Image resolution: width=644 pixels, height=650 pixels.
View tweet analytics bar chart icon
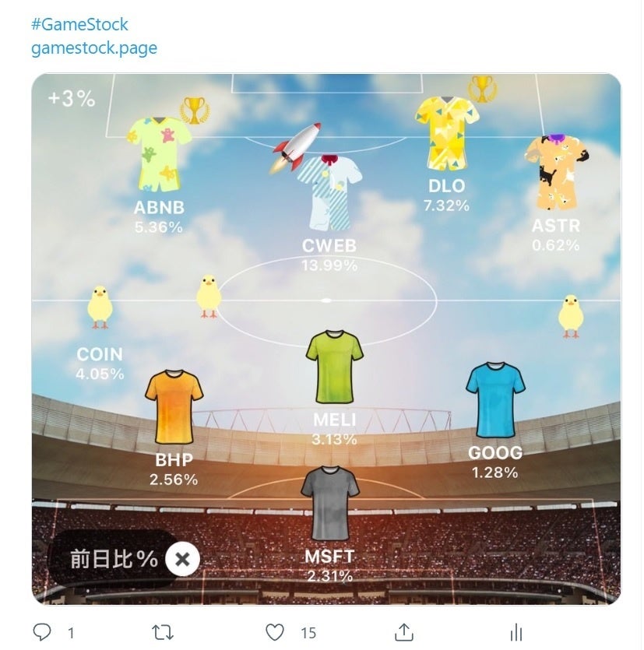coord(516,631)
